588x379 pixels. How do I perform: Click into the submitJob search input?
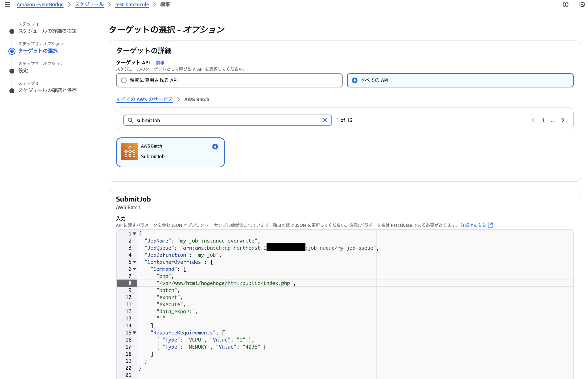[x=222, y=120]
